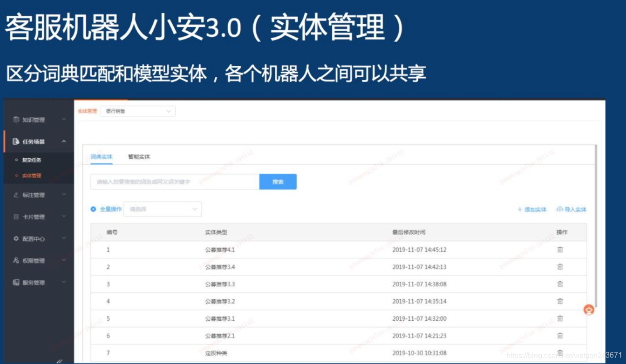The width and height of the screenshot is (626, 364).
Task: Click entity name 公募推荐2.1
Action: pos(220,336)
